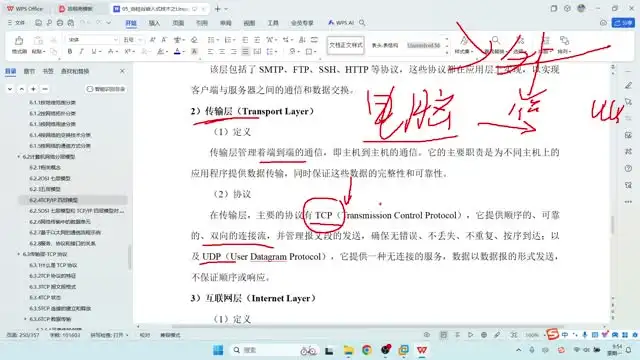
Task: Collapse the 6.3 TCP section in outline
Action: pyautogui.click(x=18, y=254)
